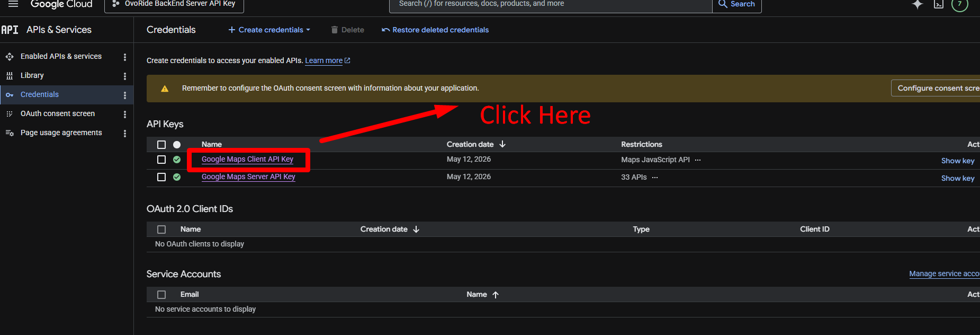
Task: Click status checkmark for Client API Key
Action: [177, 160]
